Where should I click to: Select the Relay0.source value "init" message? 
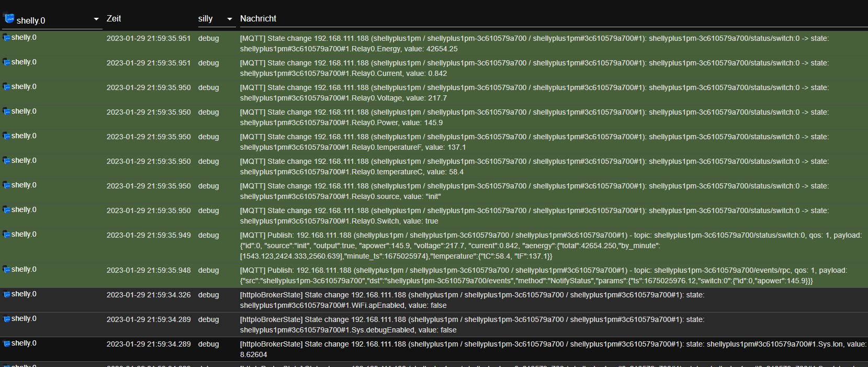[x=534, y=191]
